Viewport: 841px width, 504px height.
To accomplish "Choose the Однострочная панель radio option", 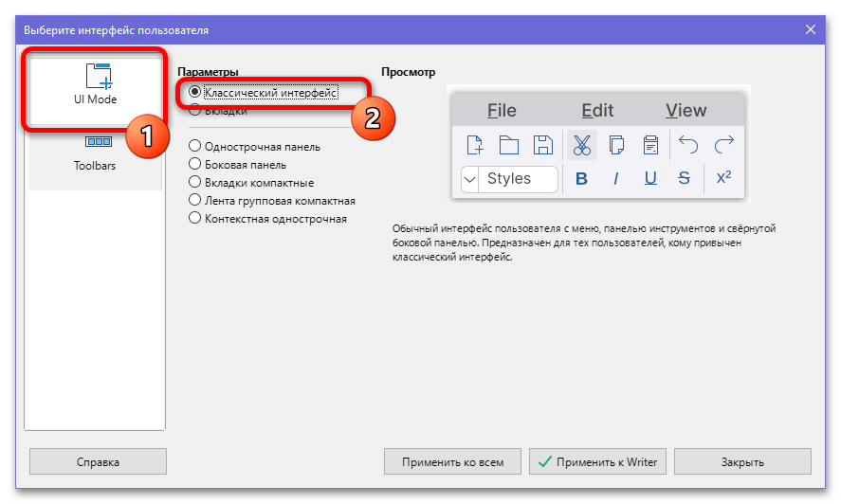I will (254, 147).
